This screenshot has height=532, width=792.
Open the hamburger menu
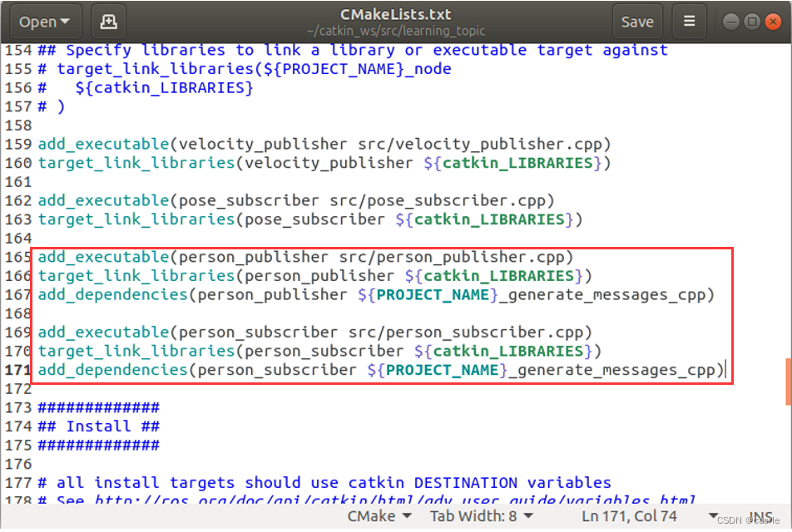689,22
